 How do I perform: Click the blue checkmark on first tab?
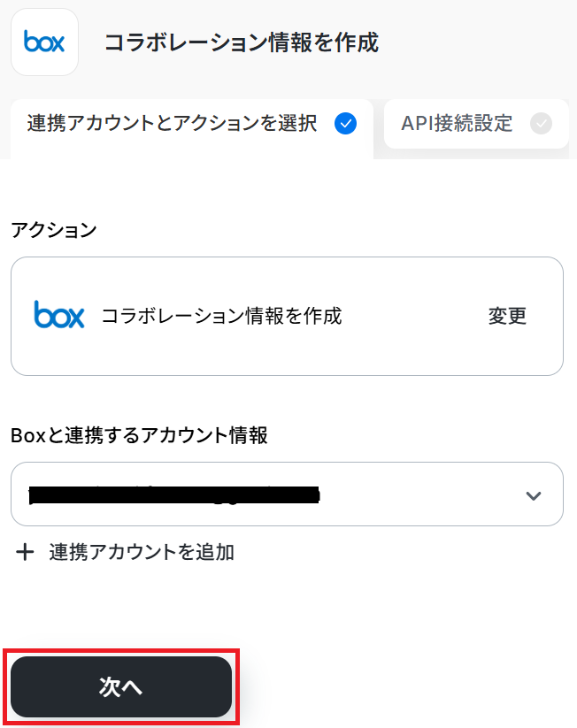point(346,124)
